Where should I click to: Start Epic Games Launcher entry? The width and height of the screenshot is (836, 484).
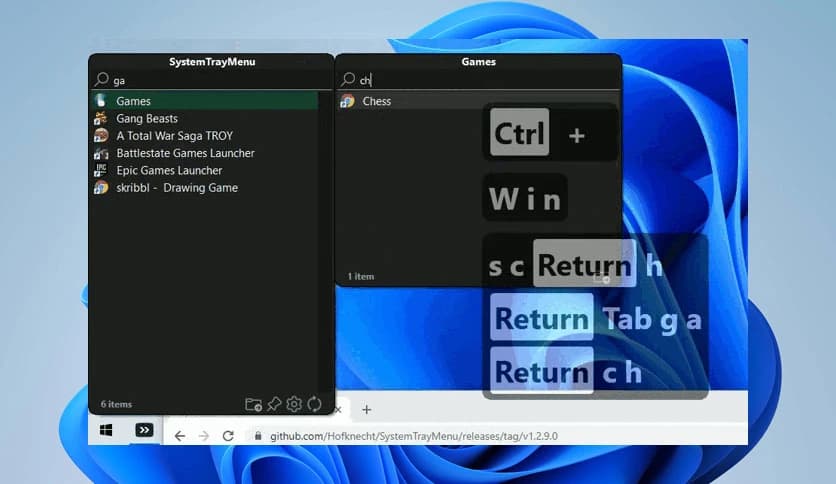(205, 170)
